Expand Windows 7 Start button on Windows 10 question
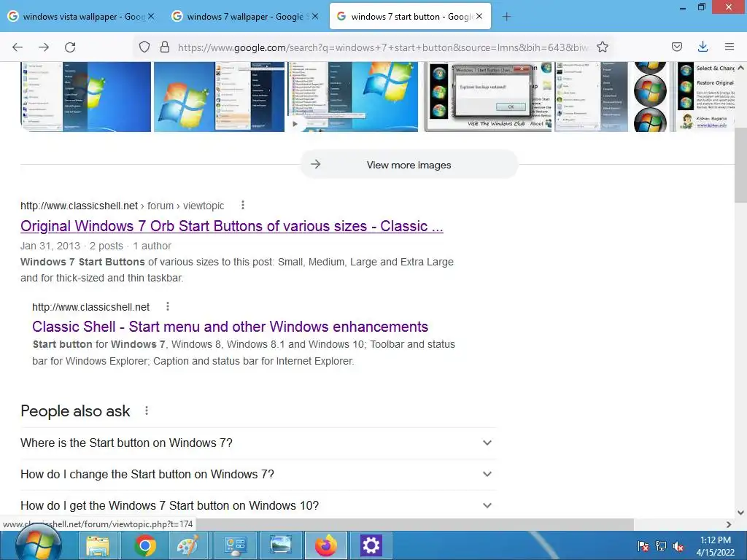 [258, 505]
